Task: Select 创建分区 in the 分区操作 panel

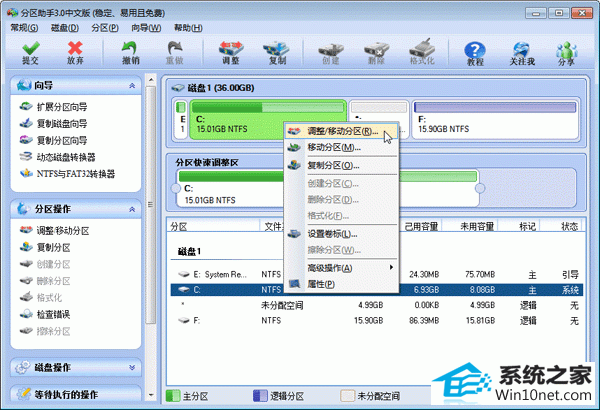Action: 45,264
